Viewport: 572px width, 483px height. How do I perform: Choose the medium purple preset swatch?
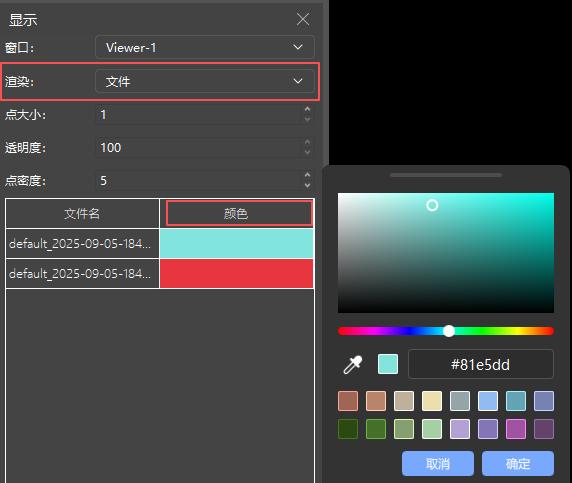(x=488, y=429)
